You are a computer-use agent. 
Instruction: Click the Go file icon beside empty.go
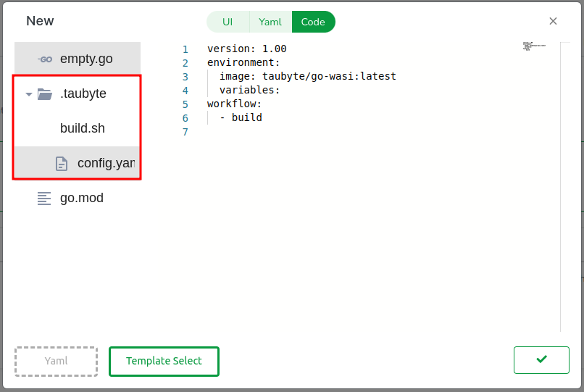point(45,59)
